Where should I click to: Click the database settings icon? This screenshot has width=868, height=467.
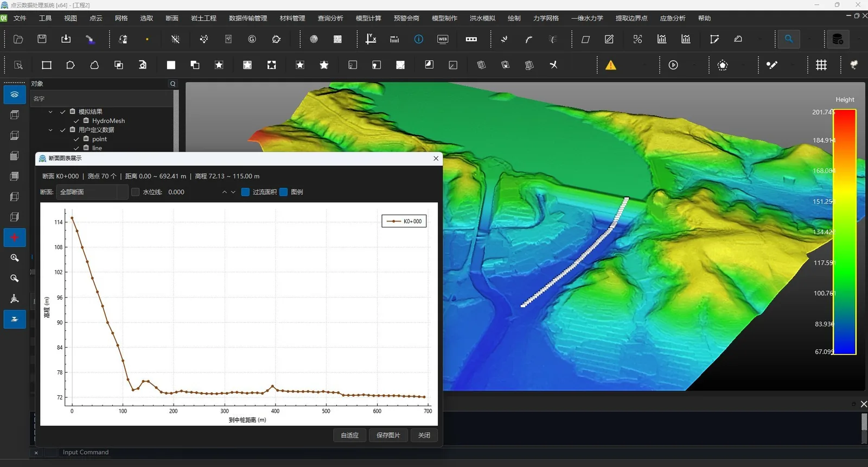[x=838, y=39]
